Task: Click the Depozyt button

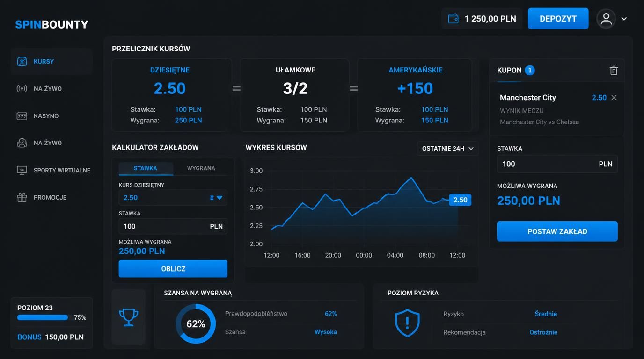Action: (x=558, y=19)
